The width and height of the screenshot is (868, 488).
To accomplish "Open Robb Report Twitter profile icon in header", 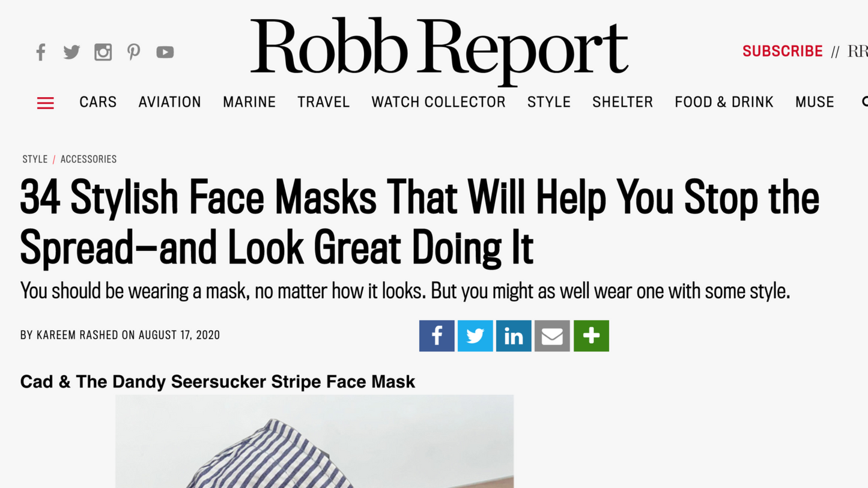I will (x=71, y=52).
